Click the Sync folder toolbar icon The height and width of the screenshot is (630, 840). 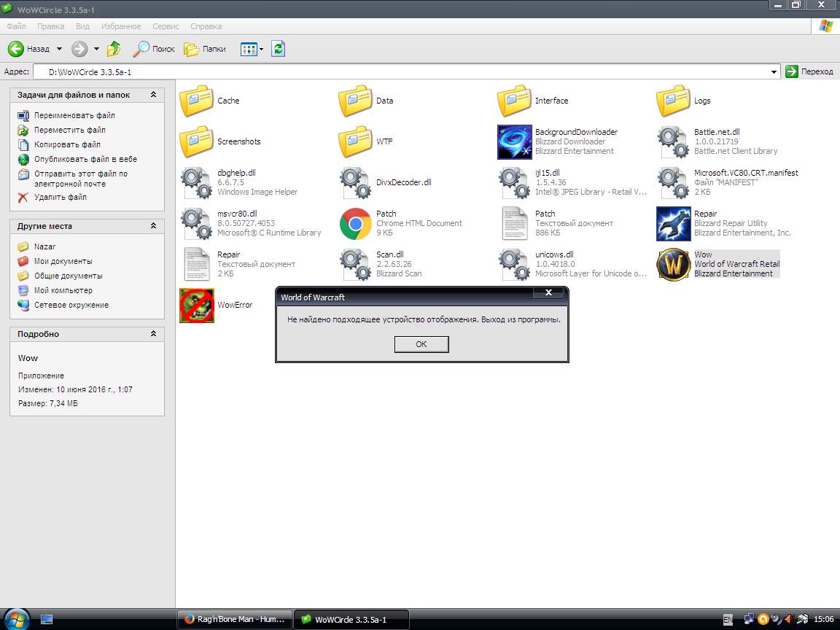tap(278, 49)
